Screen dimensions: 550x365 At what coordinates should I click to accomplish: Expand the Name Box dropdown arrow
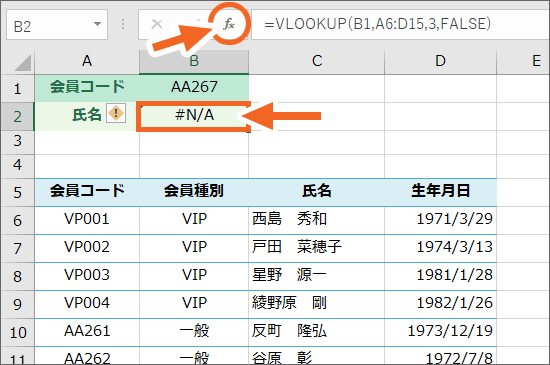pyautogui.click(x=97, y=24)
